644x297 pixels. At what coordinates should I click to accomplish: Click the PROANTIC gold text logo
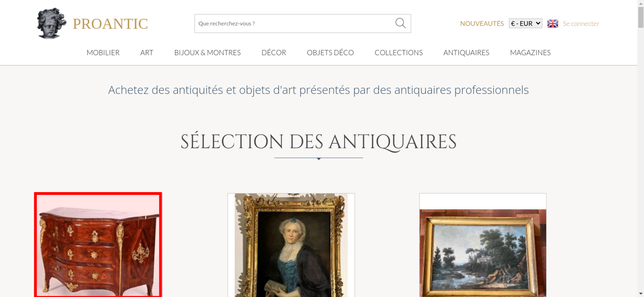tap(110, 24)
